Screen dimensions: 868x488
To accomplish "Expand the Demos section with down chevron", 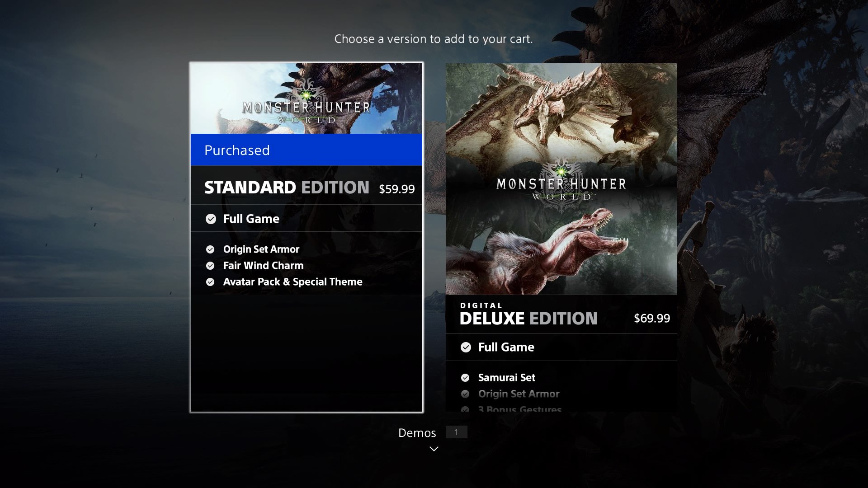I will [x=434, y=449].
